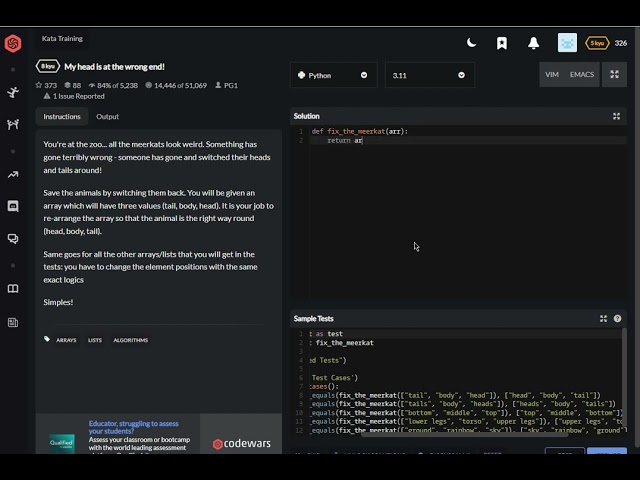Open the 1 Issue Reported link
Image resolution: width=640 pixels, height=480 pixels.
(x=74, y=96)
